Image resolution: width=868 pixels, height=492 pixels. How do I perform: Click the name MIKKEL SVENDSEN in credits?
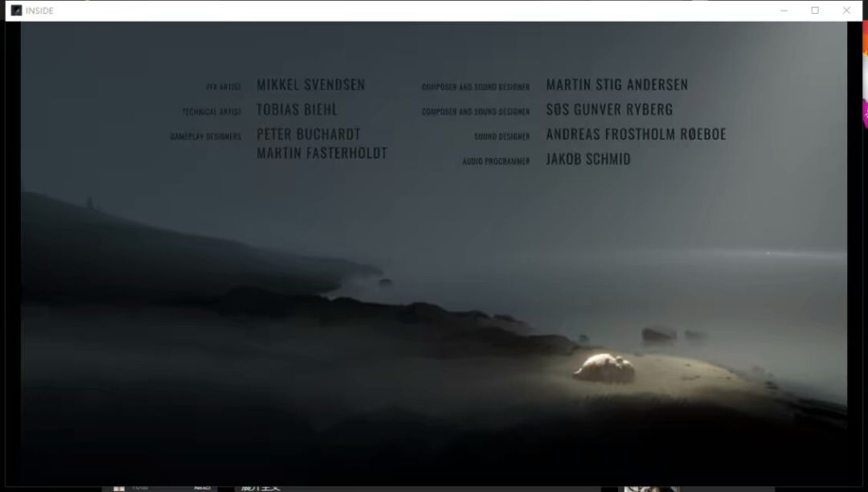click(310, 84)
